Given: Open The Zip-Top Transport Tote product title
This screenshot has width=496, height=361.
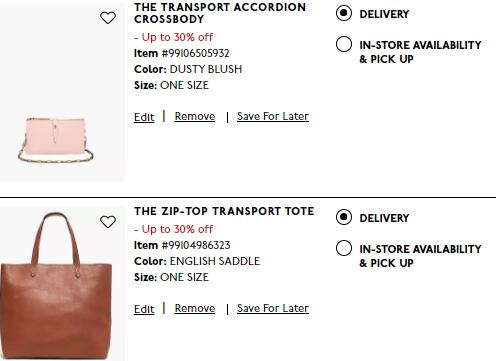Looking at the screenshot, I should (x=224, y=211).
